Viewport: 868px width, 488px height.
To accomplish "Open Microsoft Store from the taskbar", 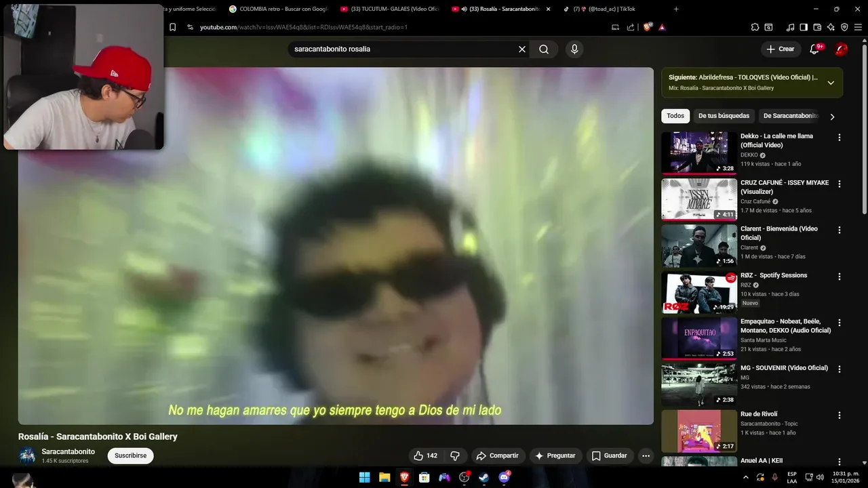I will (424, 477).
